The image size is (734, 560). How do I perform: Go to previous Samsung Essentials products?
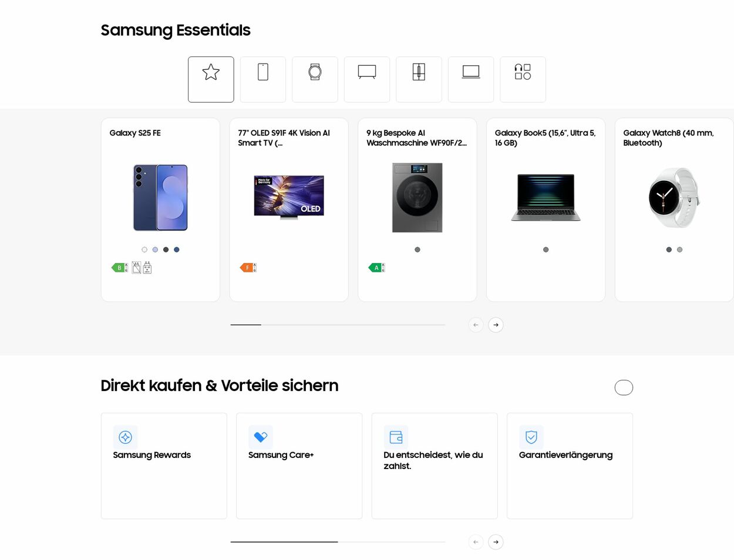(x=476, y=325)
